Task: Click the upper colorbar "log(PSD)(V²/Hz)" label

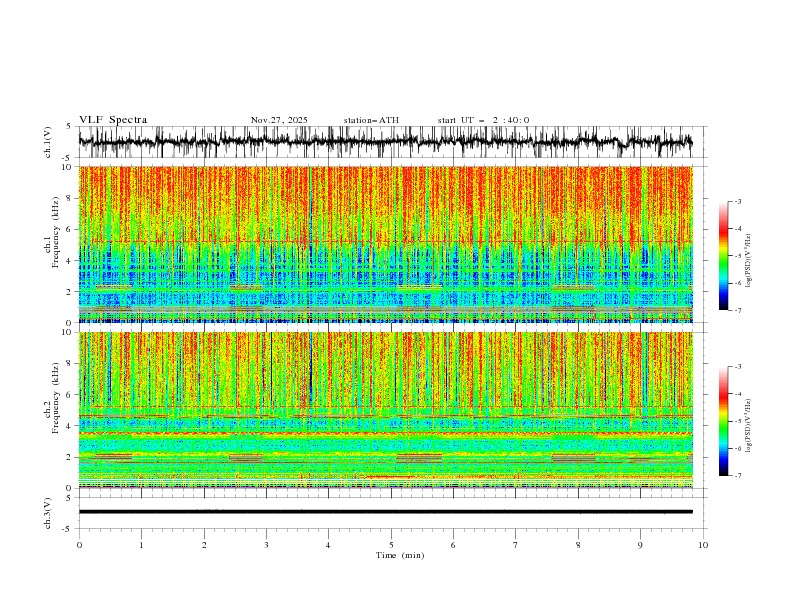Action: [x=748, y=261]
